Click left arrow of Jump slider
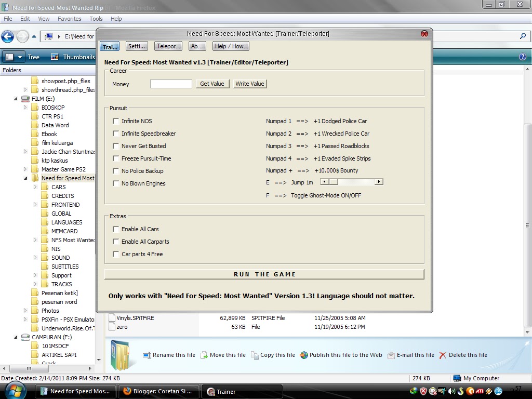The image size is (532, 399). (x=325, y=182)
